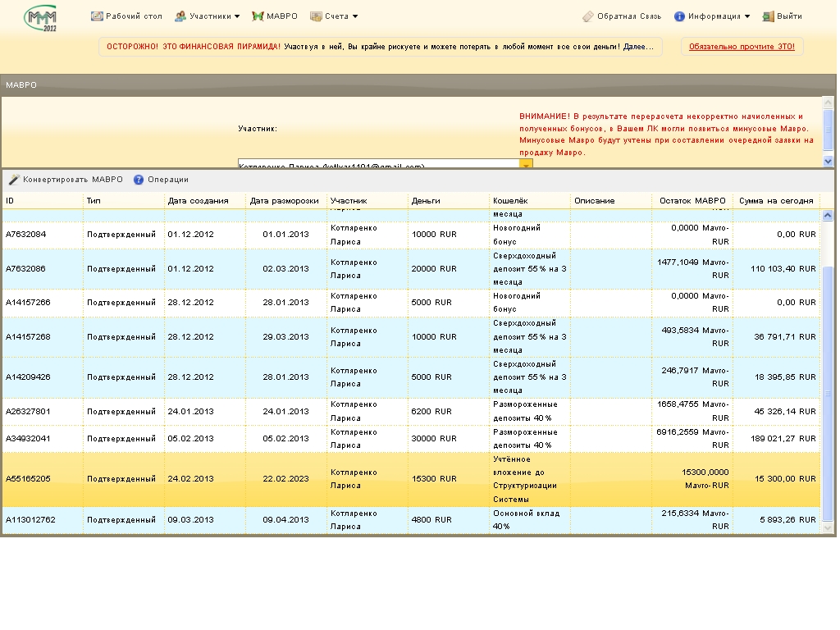Click the Конвертировать МАВРО pencil icon

coord(14,180)
